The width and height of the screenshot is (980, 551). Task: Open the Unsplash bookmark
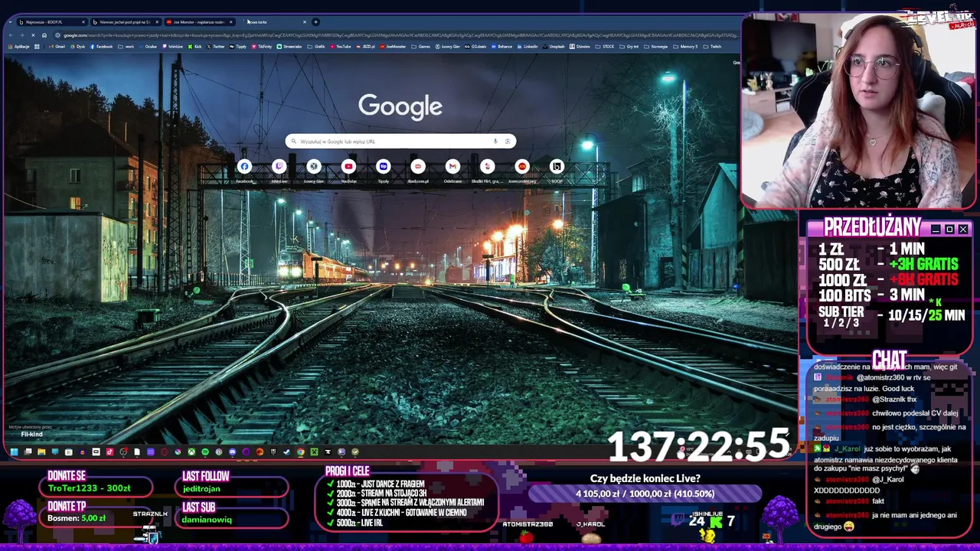pyautogui.click(x=554, y=47)
